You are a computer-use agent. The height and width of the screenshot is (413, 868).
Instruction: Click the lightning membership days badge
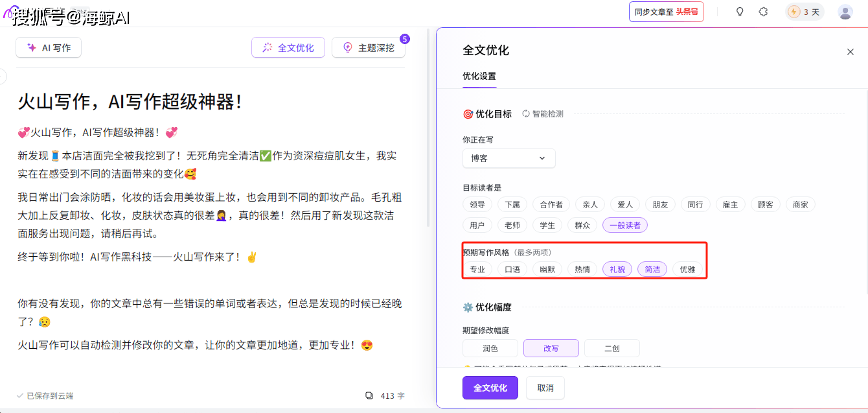pyautogui.click(x=804, y=12)
